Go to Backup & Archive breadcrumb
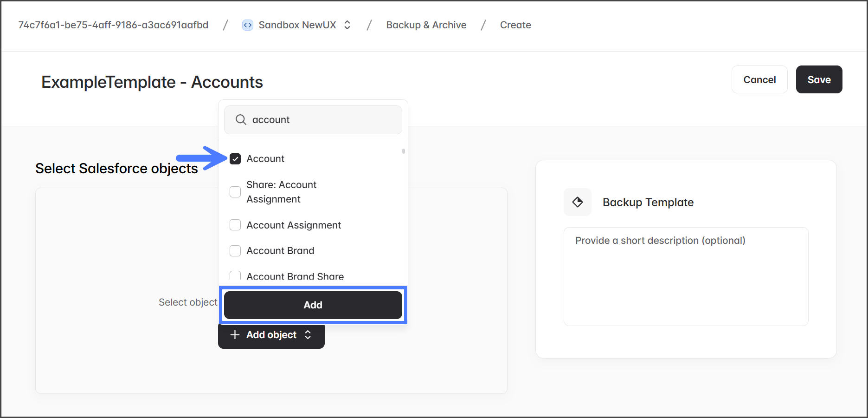This screenshot has height=418, width=868. (426, 25)
